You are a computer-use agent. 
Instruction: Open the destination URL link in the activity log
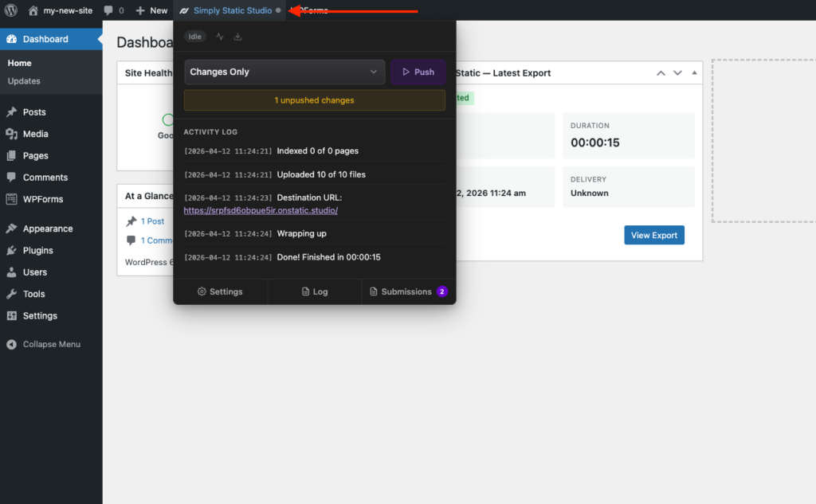(260, 209)
